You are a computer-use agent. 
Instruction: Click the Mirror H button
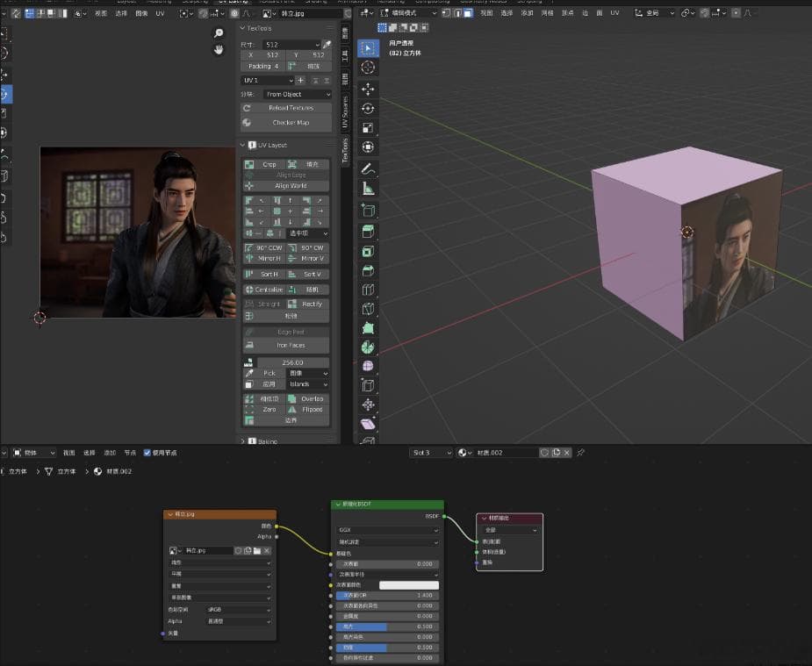[264, 258]
